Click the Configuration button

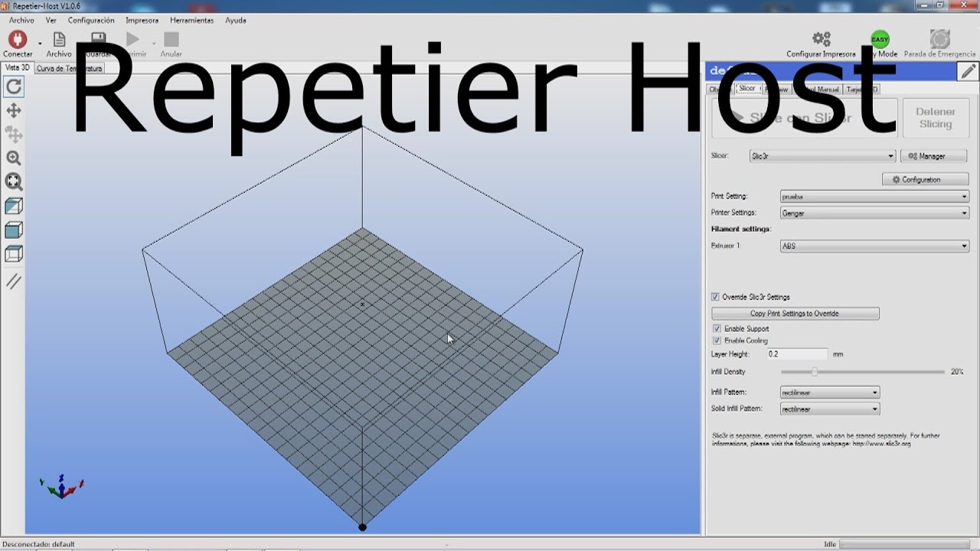click(x=925, y=180)
